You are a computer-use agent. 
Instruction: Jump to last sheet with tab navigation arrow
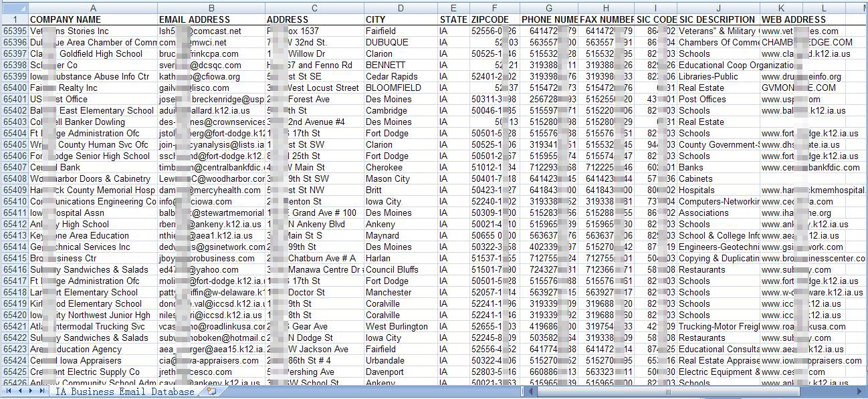tap(41, 391)
